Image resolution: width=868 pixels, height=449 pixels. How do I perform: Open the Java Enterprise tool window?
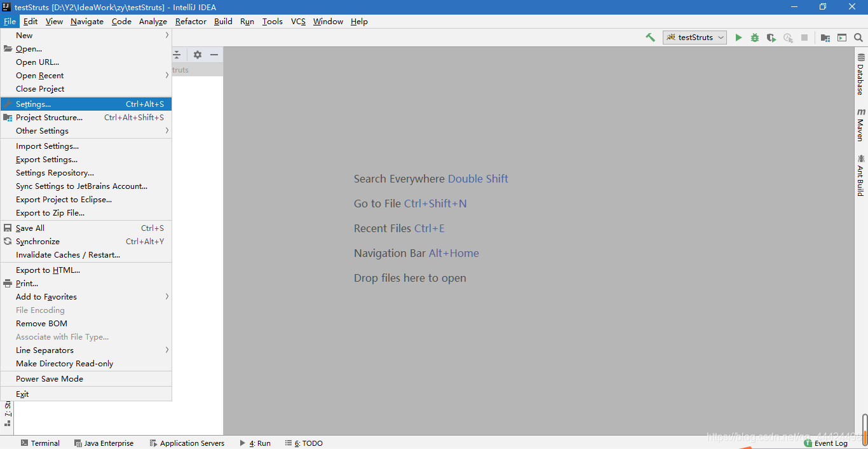104,443
